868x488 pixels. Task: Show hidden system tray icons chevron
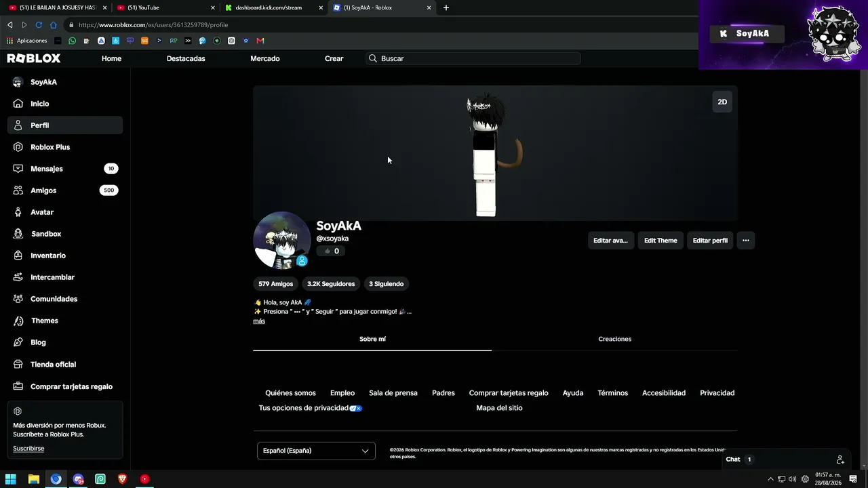click(x=770, y=479)
